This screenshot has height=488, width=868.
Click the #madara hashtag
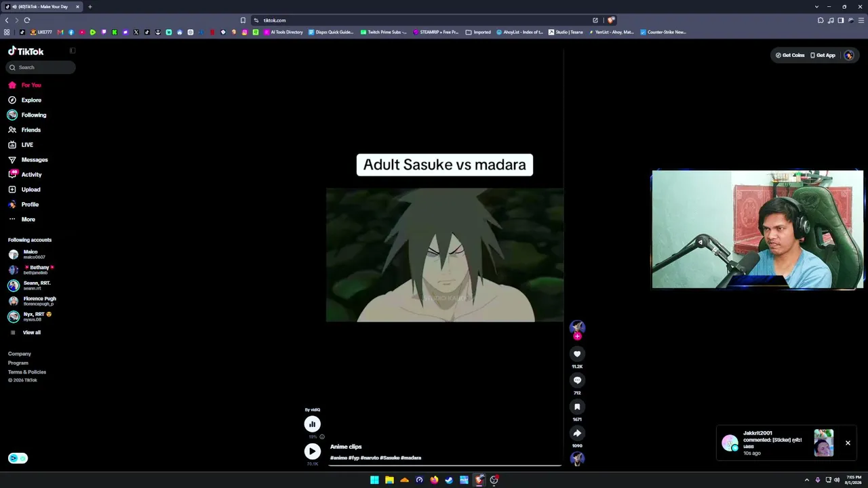point(411,458)
